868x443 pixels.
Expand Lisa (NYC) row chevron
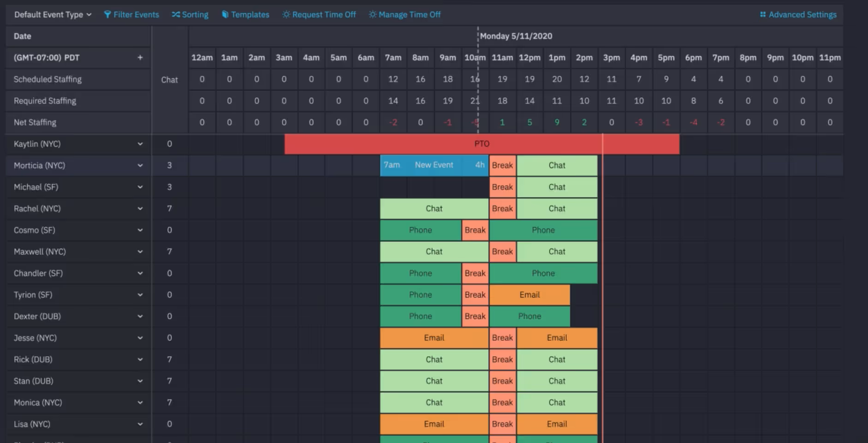(x=140, y=424)
